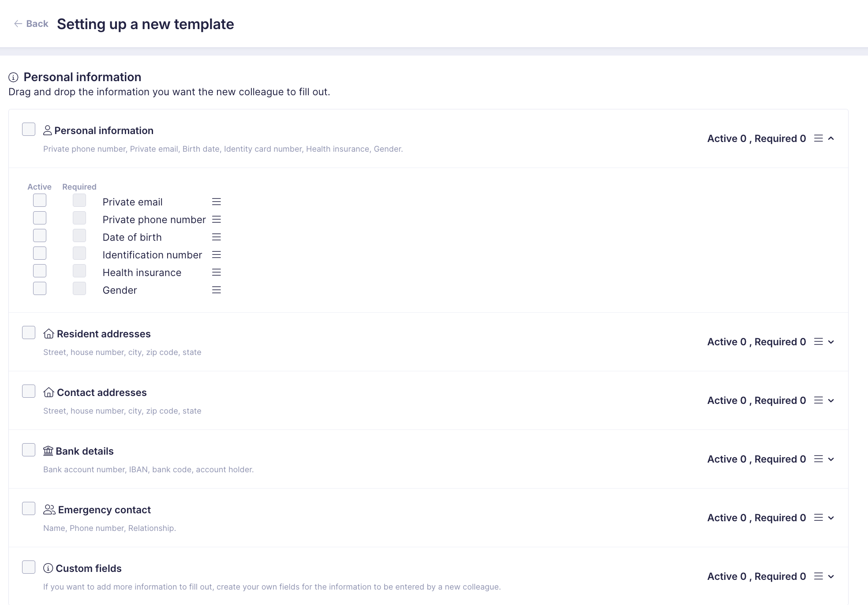The height and width of the screenshot is (605, 868).
Task: Click drag handle for Health insurance field
Action: (216, 273)
